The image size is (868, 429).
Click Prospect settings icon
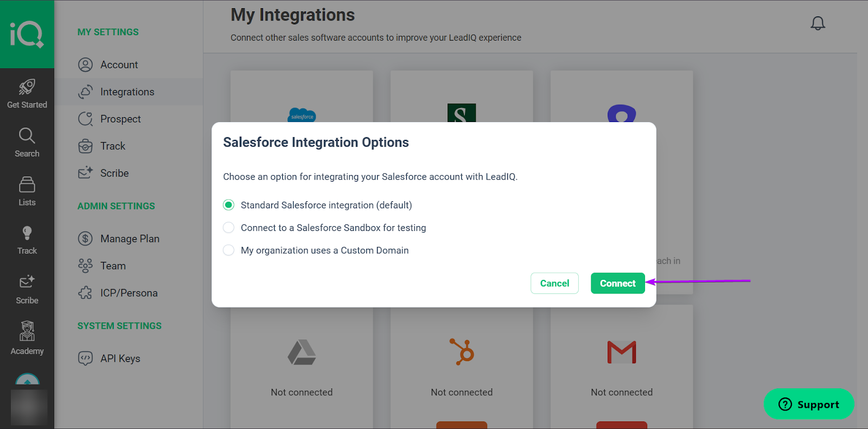point(85,119)
